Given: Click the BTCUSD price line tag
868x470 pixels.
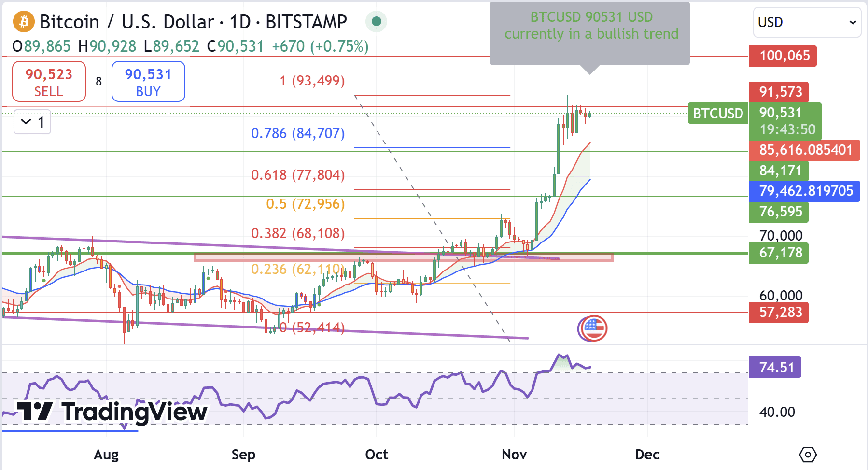Looking at the screenshot, I should click(718, 114).
